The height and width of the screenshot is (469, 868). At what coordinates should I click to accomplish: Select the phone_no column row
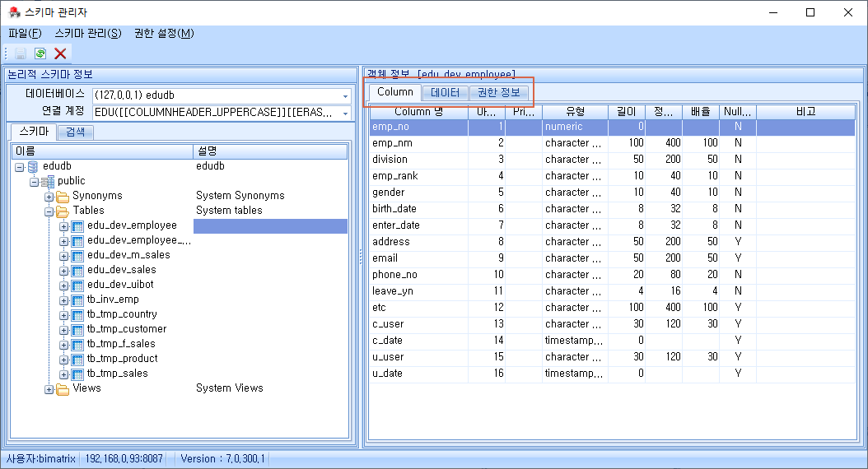click(612, 275)
